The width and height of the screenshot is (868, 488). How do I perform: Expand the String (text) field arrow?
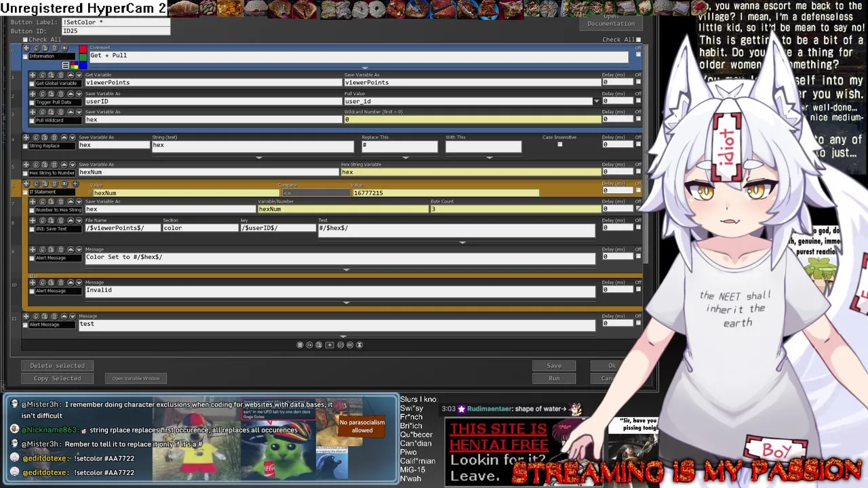258,157
